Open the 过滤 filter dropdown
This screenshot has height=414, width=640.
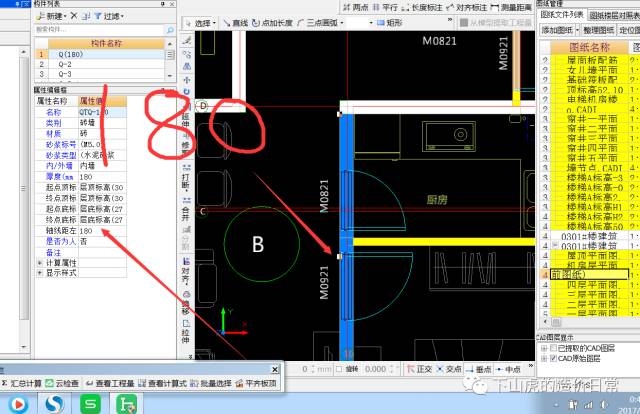coord(111,18)
